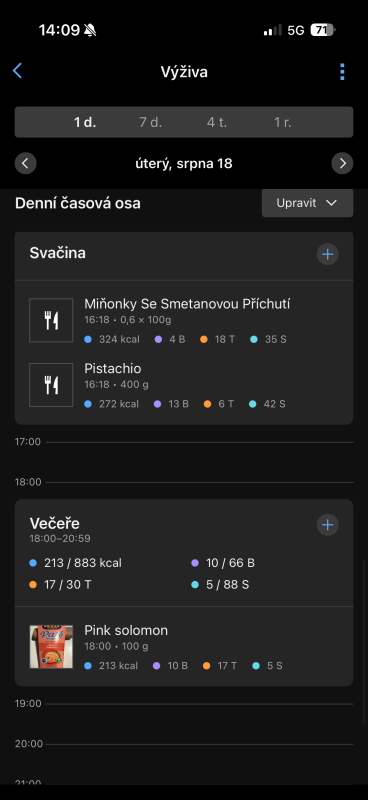Go back using the blue arrow
Image resolution: width=368 pixels, height=800 pixels.
(17, 71)
